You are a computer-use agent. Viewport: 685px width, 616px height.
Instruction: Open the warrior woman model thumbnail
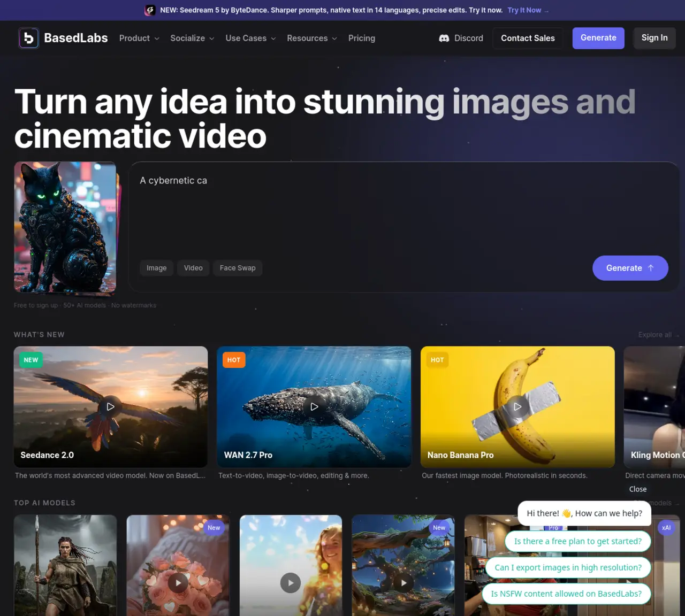coord(65,565)
